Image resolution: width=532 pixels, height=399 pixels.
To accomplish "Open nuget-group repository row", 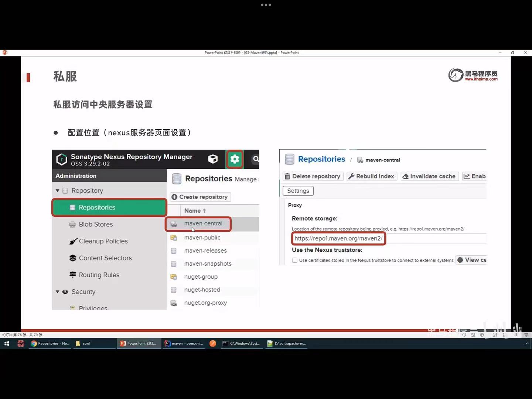I will tap(213, 277).
